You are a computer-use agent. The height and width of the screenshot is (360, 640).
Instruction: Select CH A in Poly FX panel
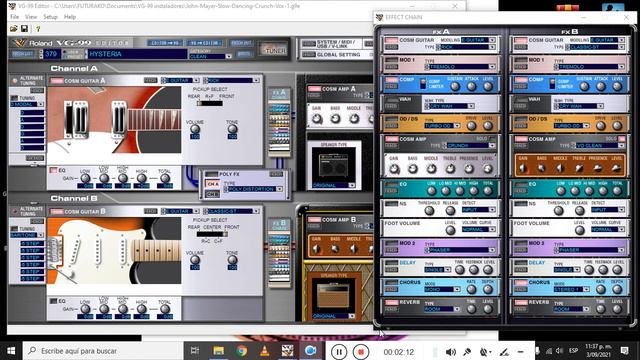tap(212, 184)
